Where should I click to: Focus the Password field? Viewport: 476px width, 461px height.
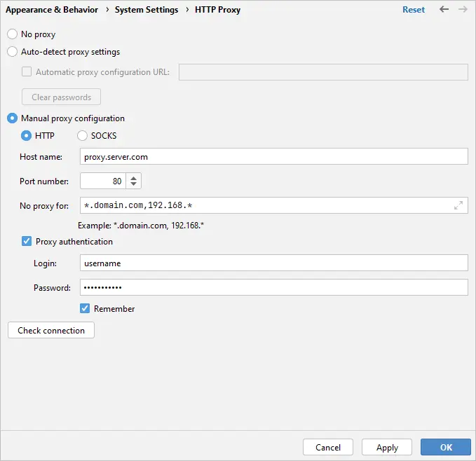[273, 287]
